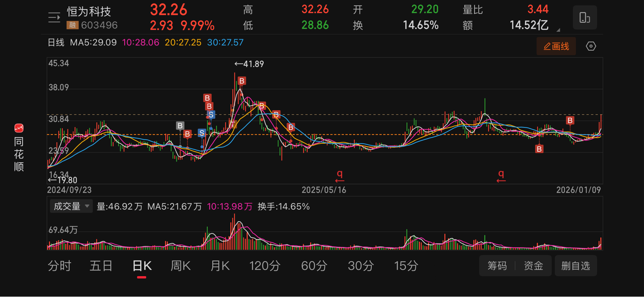Image resolution: width=644 pixels, height=297 pixels.
Task: Switch to the 分时 tab
Action: [x=60, y=266]
